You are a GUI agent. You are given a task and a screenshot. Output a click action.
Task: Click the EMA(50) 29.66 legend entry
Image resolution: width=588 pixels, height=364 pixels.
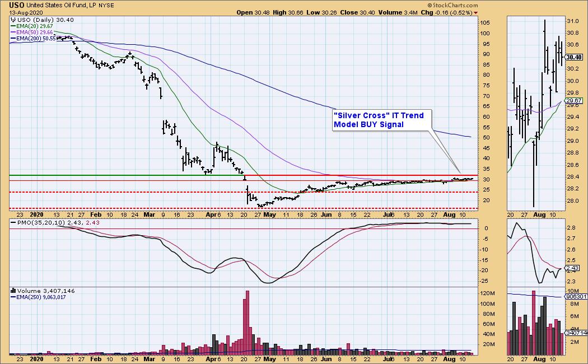pyautogui.click(x=31, y=32)
